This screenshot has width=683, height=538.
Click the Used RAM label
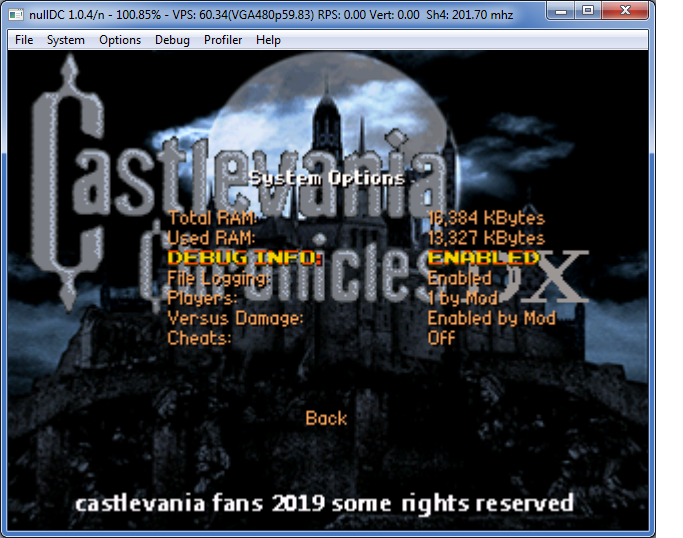211,238
